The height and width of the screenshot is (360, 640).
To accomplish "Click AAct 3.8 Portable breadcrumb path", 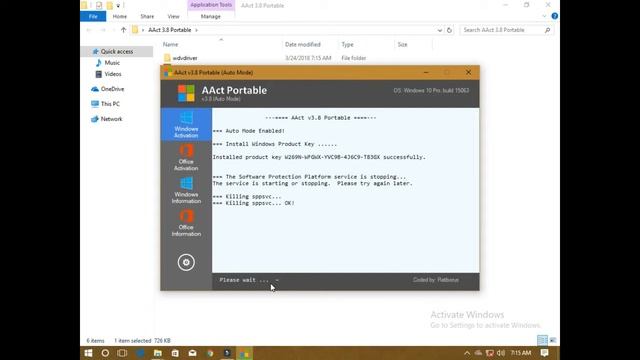I will 169,30.
